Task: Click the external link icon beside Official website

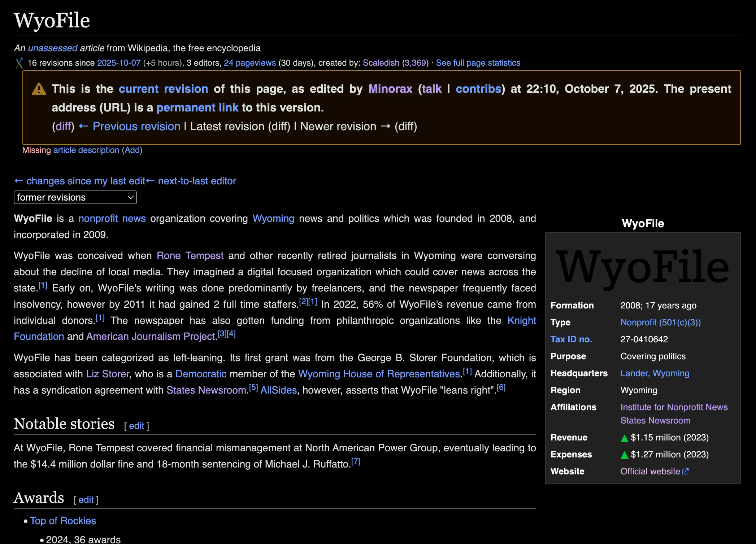Action: click(685, 471)
